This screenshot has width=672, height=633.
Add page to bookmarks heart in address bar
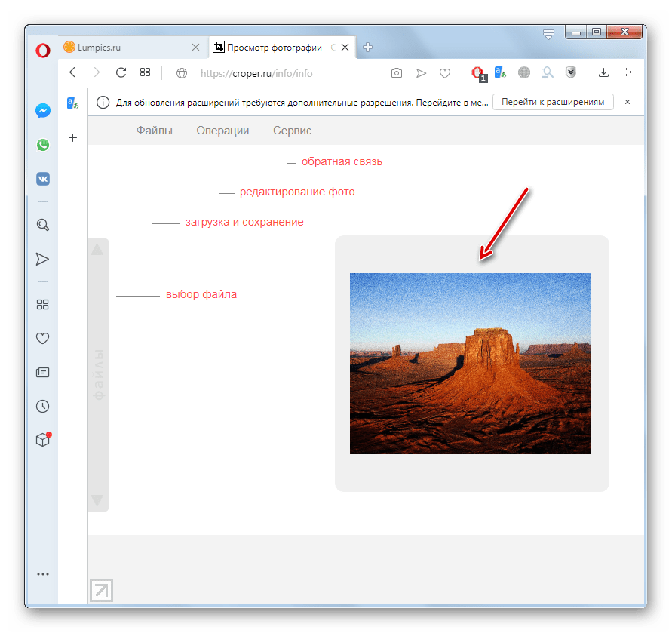point(445,73)
